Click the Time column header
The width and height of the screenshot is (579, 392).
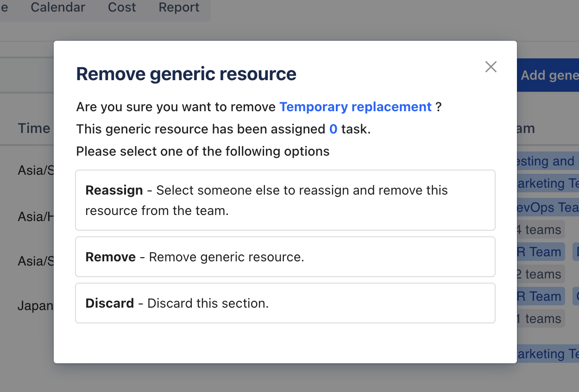[34, 128]
